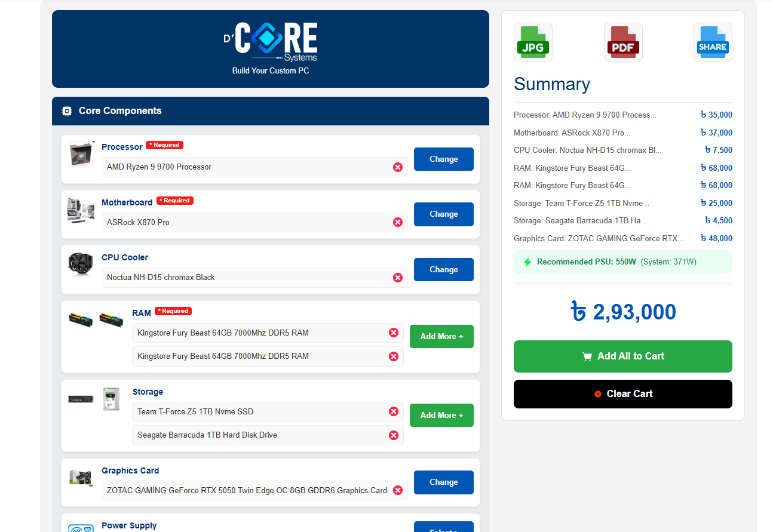The width and height of the screenshot is (773, 532).
Task: Click the Graphics Card price ৳ 48,000
Action: pyautogui.click(x=716, y=238)
